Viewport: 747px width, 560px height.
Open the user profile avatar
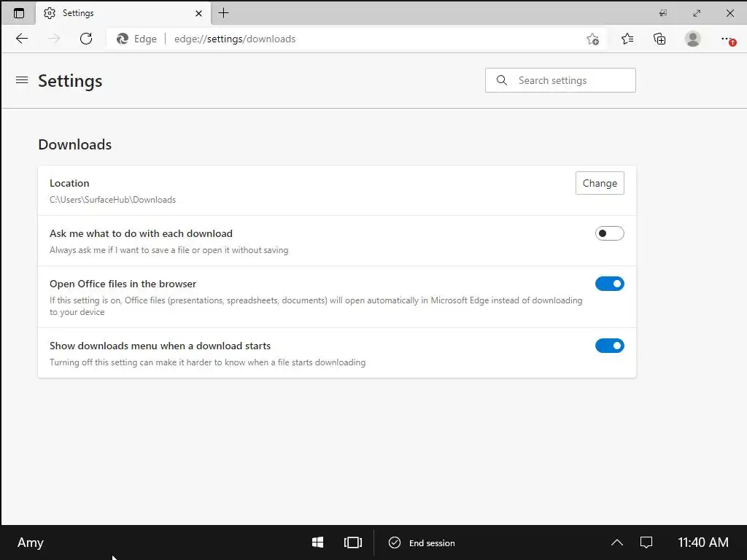click(693, 39)
